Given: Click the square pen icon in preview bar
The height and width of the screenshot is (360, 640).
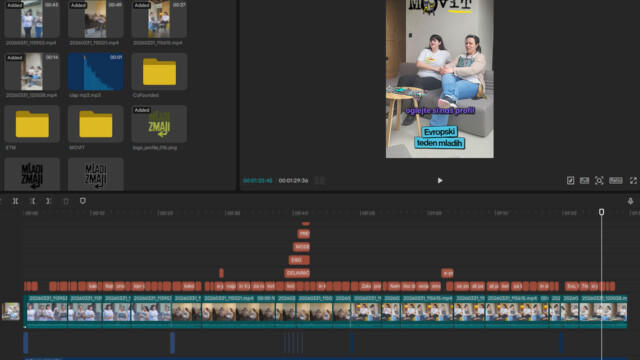Looking at the screenshot, I should tap(570, 180).
